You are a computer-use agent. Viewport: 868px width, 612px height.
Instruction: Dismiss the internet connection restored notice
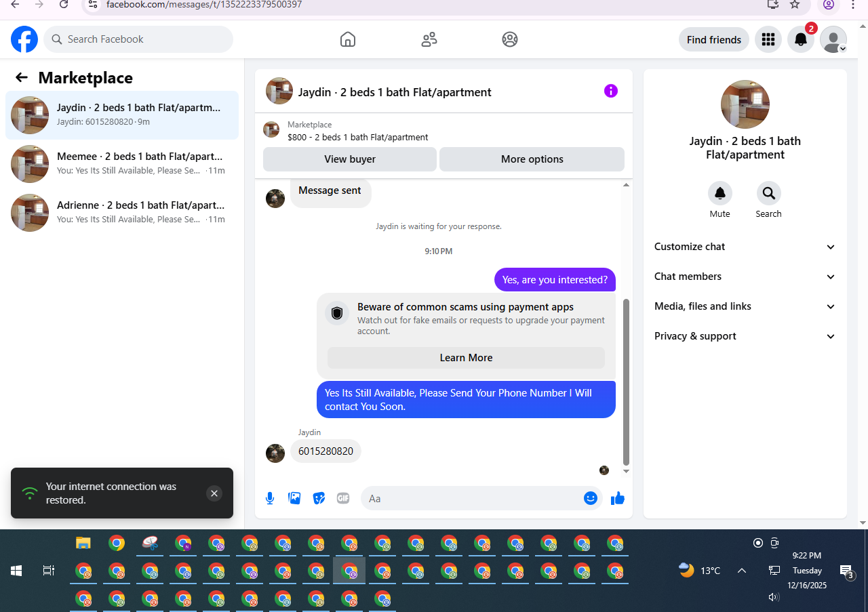coord(214,493)
